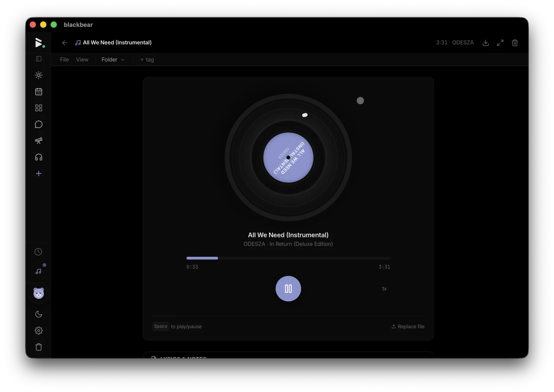Click the Space keyboard shortcut hint
The height and width of the screenshot is (392, 554).
click(161, 327)
